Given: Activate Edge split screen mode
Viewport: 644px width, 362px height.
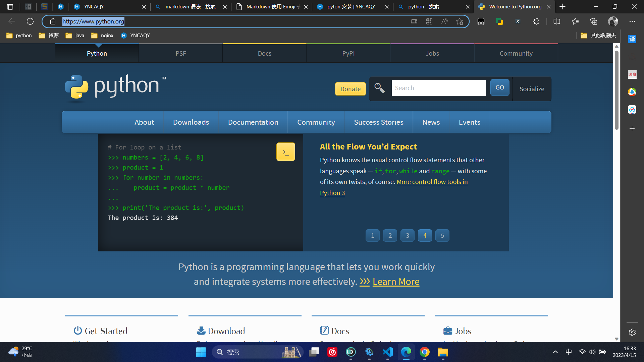Looking at the screenshot, I should pos(557,21).
